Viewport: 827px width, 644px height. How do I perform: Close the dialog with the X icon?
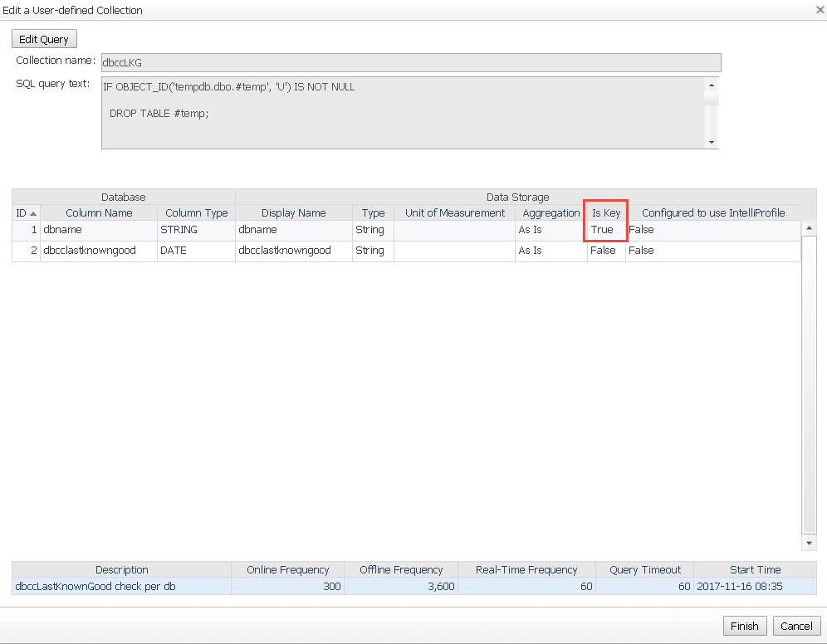[x=819, y=10]
